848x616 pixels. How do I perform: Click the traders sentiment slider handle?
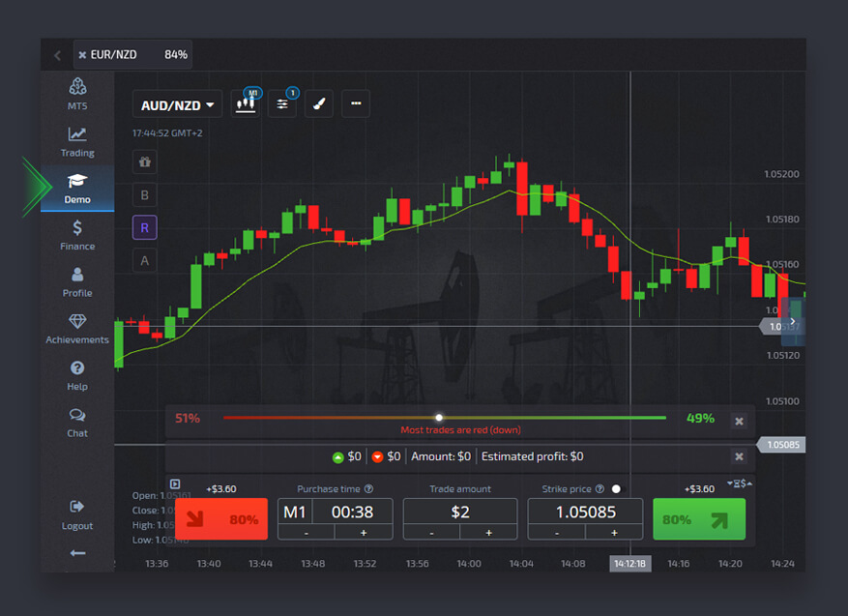tap(439, 418)
